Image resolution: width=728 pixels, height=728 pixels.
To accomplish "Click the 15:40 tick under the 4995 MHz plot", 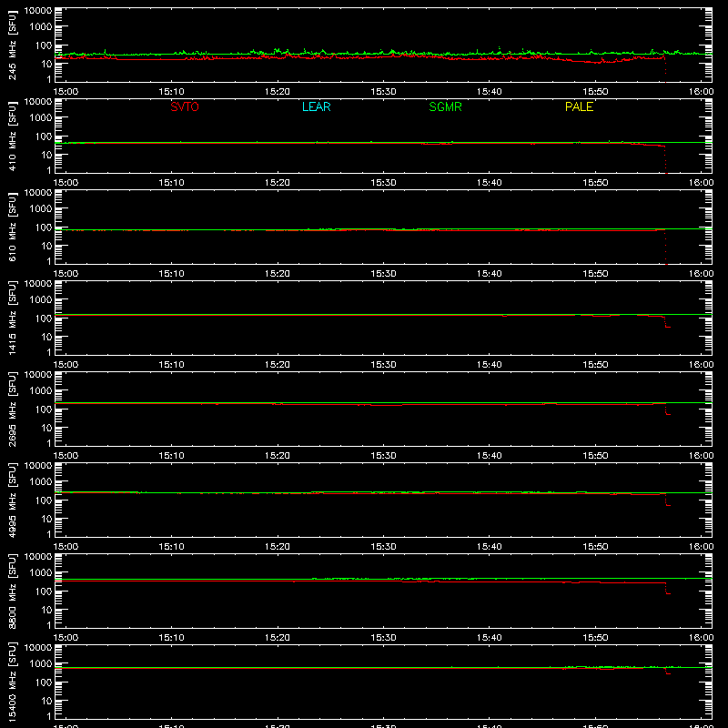I will (x=489, y=547).
